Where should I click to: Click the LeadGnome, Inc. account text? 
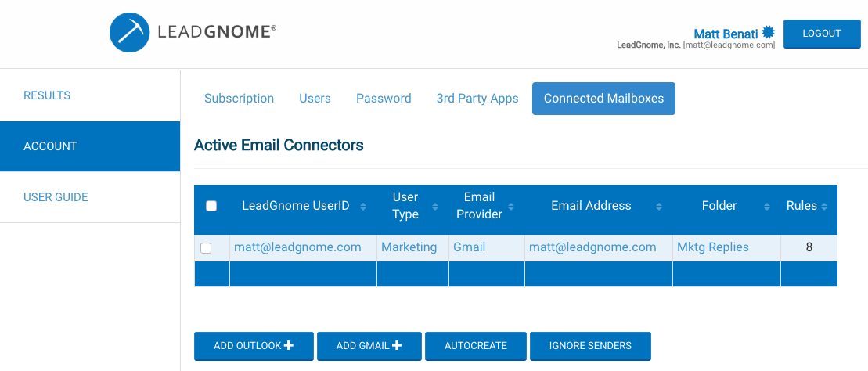(x=649, y=45)
